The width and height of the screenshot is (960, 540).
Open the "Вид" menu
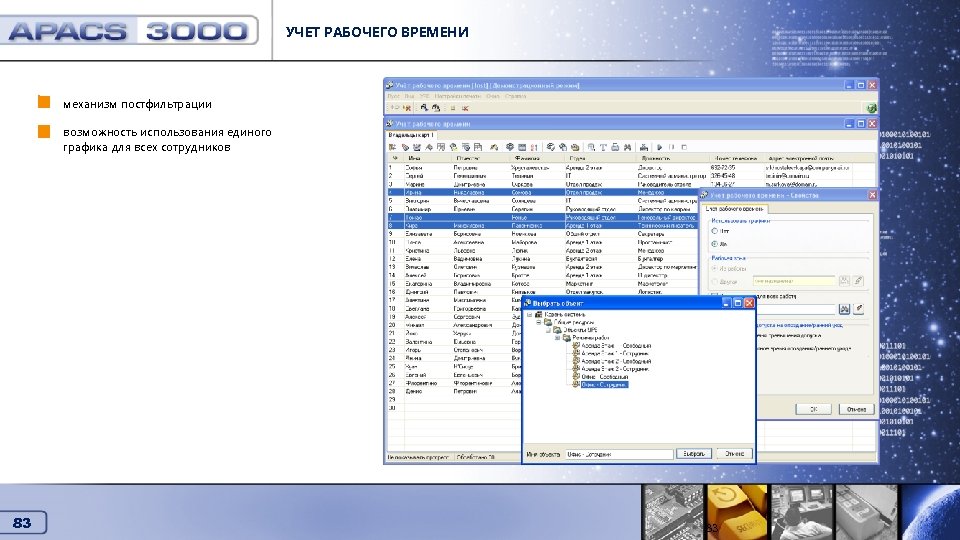click(409, 96)
